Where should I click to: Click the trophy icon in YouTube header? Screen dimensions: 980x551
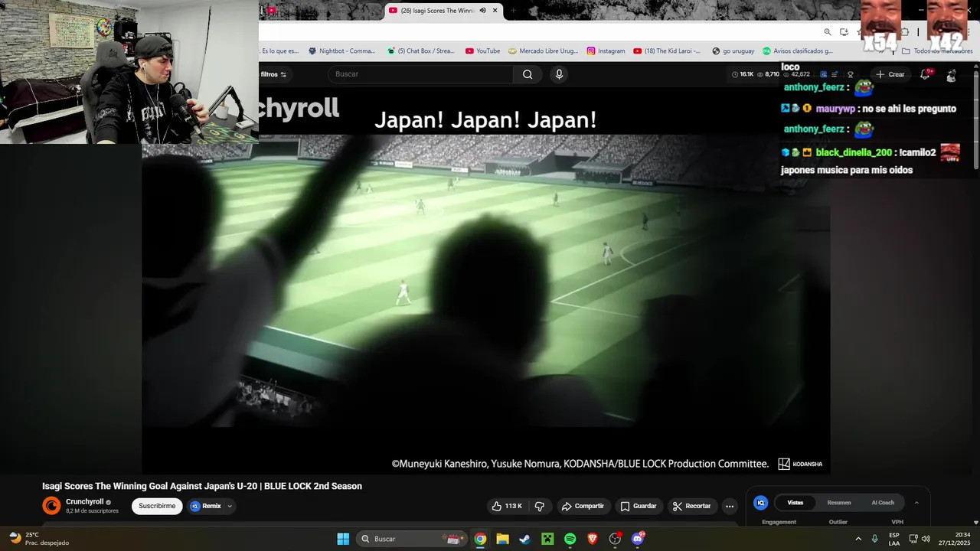[850, 74]
